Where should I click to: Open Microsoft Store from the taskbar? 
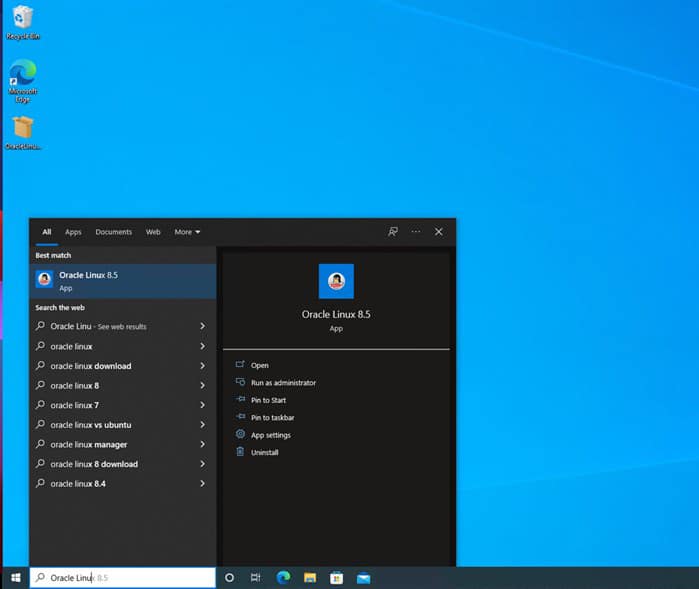(x=337, y=578)
